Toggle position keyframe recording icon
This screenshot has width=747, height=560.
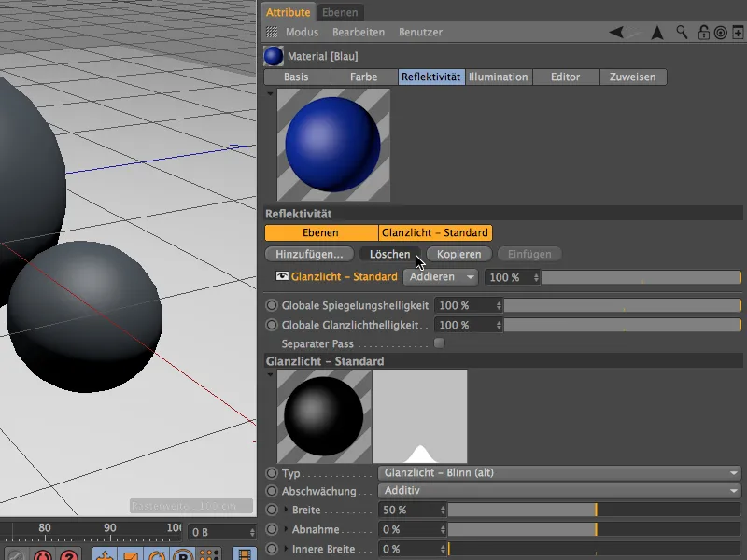105,555
